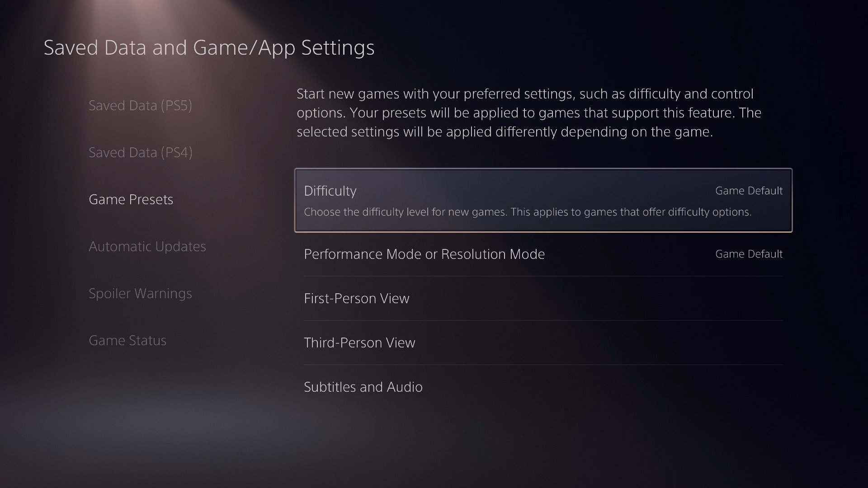Viewport: 868px width, 488px height.
Task: Open Game Status section
Action: tap(127, 340)
